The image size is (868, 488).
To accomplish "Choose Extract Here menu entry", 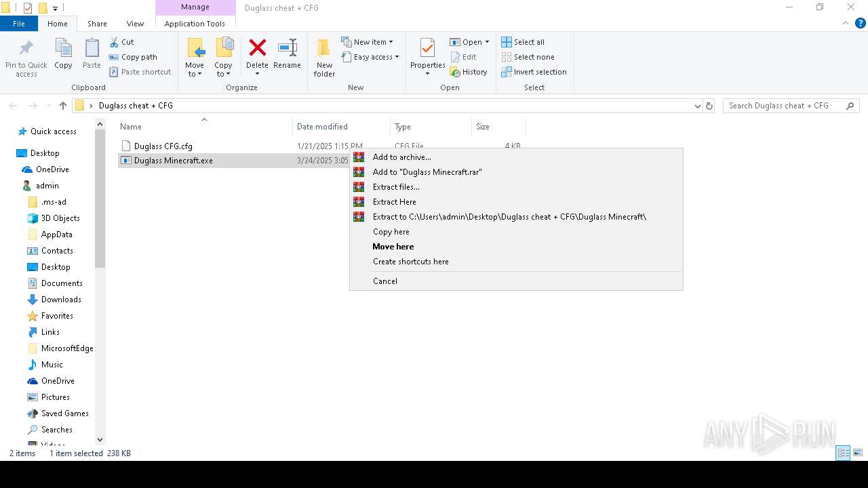I will [x=516, y=202].
